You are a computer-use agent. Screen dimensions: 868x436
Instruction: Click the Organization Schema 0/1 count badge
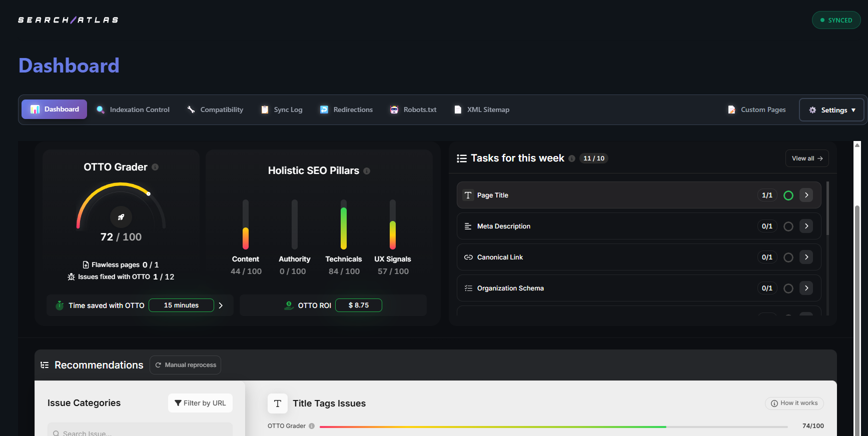(x=767, y=288)
